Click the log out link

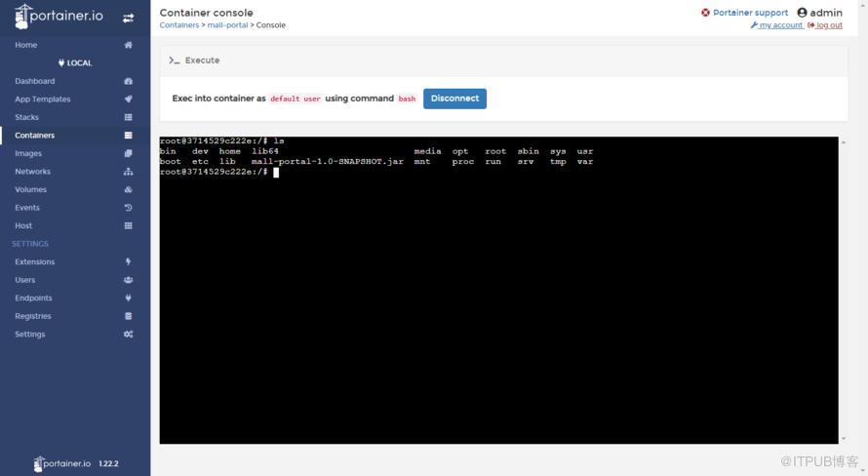829,25
